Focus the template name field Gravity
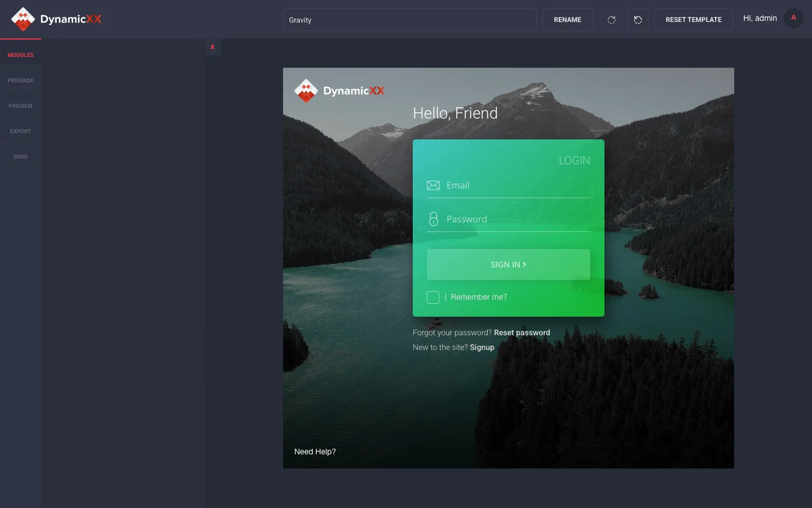This screenshot has width=812, height=508. 409,20
